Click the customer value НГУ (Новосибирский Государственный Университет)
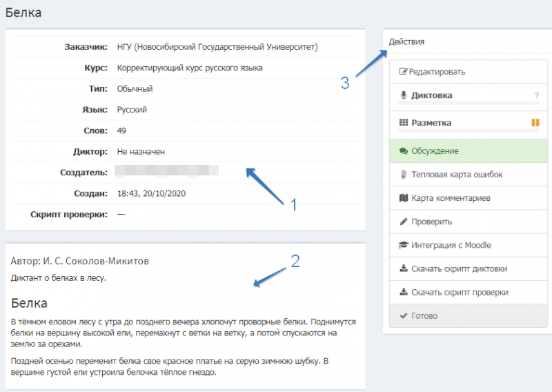This screenshot has width=552, height=392. [217, 47]
